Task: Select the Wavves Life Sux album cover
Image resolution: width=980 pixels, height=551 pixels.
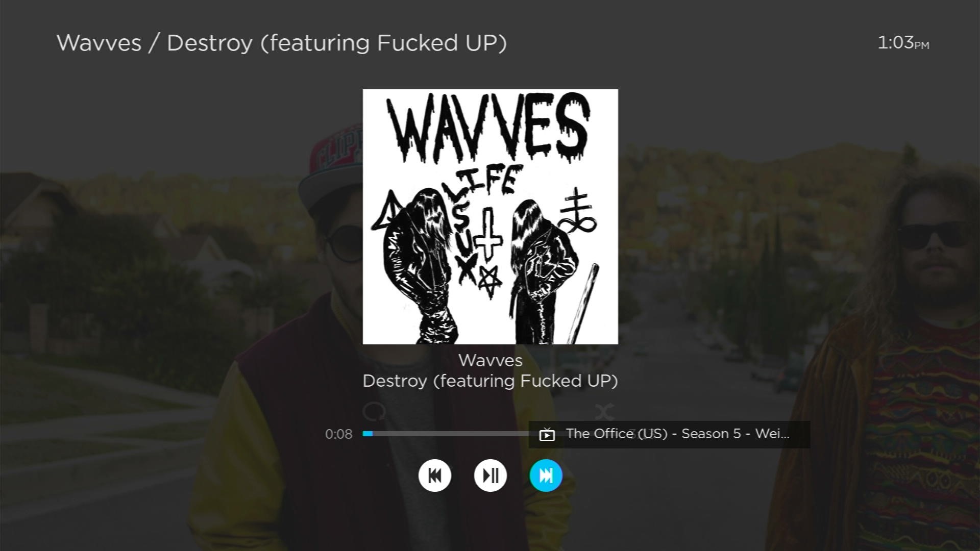Action: pos(490,217)
